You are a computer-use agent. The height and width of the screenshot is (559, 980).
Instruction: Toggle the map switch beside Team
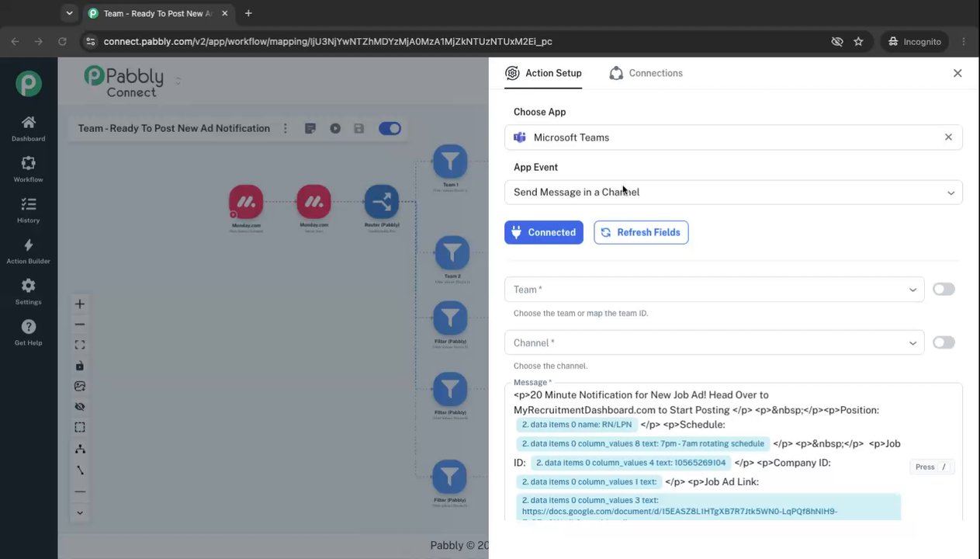(944, 289)
